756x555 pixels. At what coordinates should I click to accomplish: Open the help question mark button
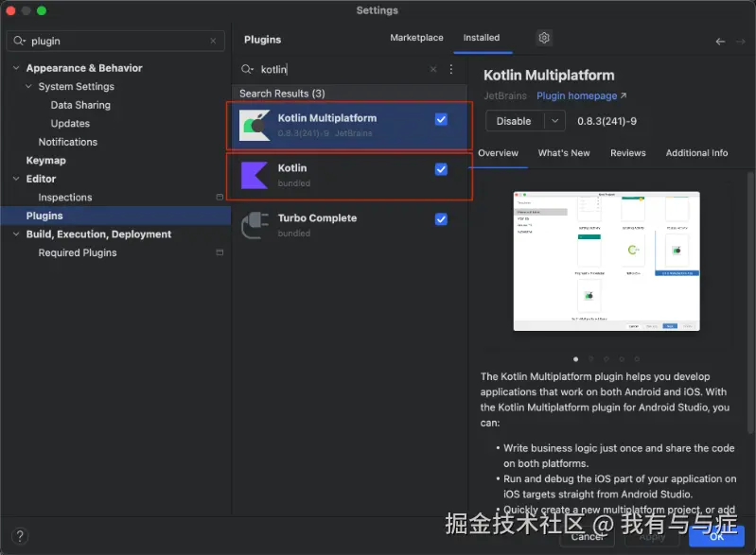(20, 536)
